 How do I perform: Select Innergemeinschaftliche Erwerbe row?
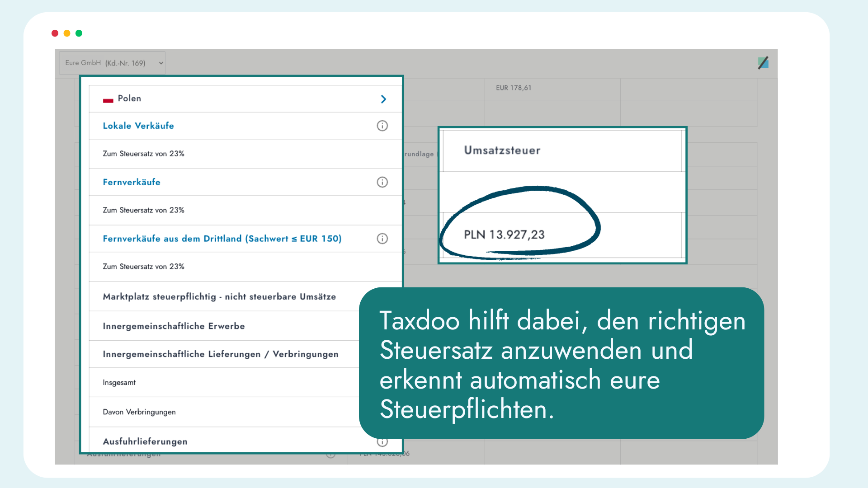(x=174, y=326)
